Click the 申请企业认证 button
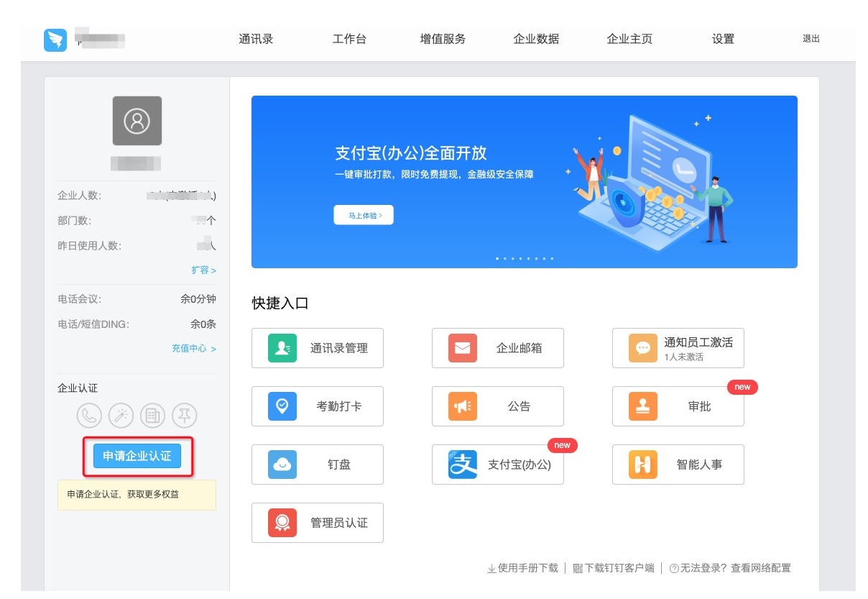This screenshot has height=599, width=868. coord(137,456)
